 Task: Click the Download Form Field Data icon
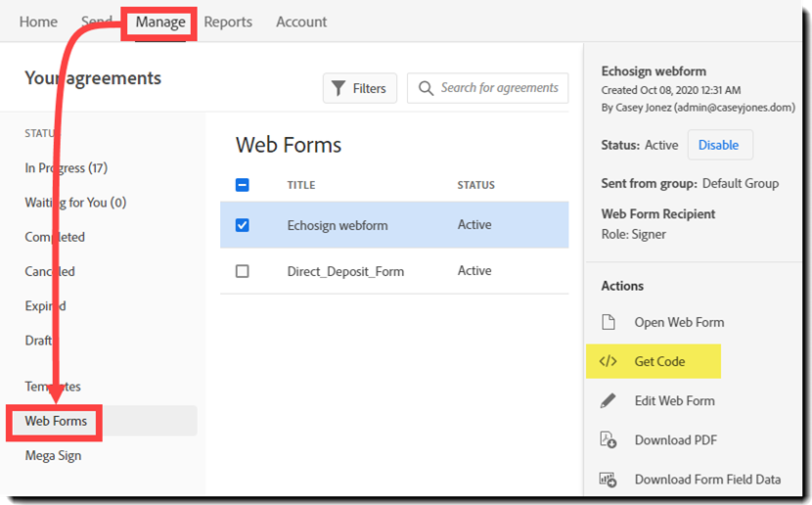(x=608, y=480)
